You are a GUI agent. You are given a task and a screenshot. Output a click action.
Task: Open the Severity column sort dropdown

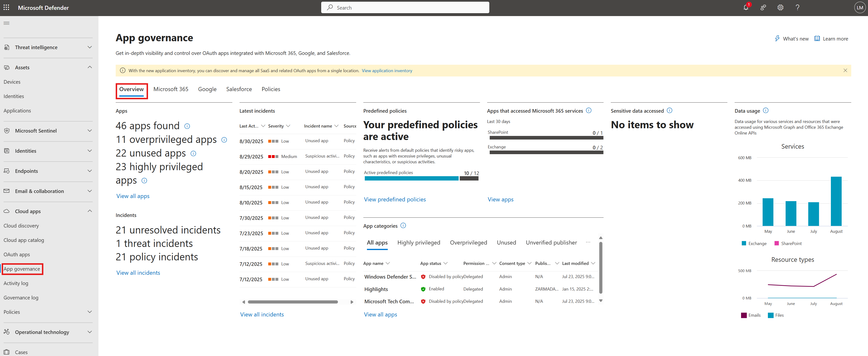point(288,126)
